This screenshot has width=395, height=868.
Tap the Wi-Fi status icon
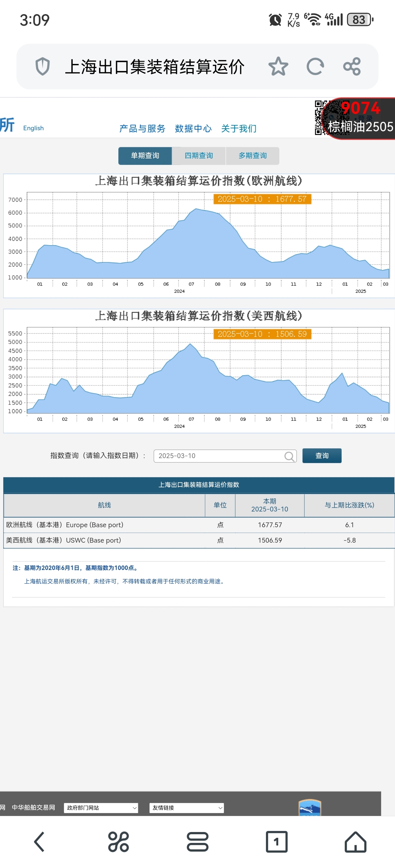tap(312, 20)
